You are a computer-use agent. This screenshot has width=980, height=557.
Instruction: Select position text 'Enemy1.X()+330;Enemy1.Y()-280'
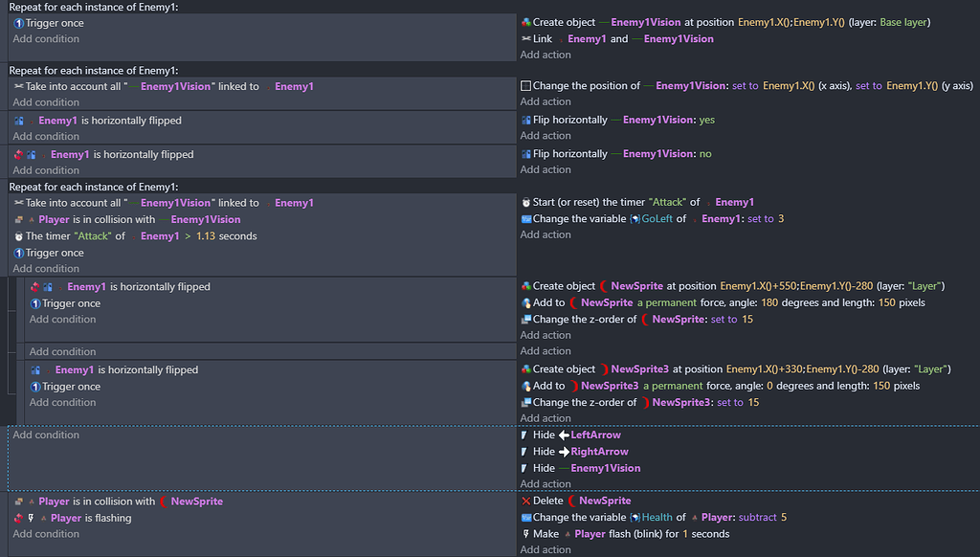tap(803, 369)
